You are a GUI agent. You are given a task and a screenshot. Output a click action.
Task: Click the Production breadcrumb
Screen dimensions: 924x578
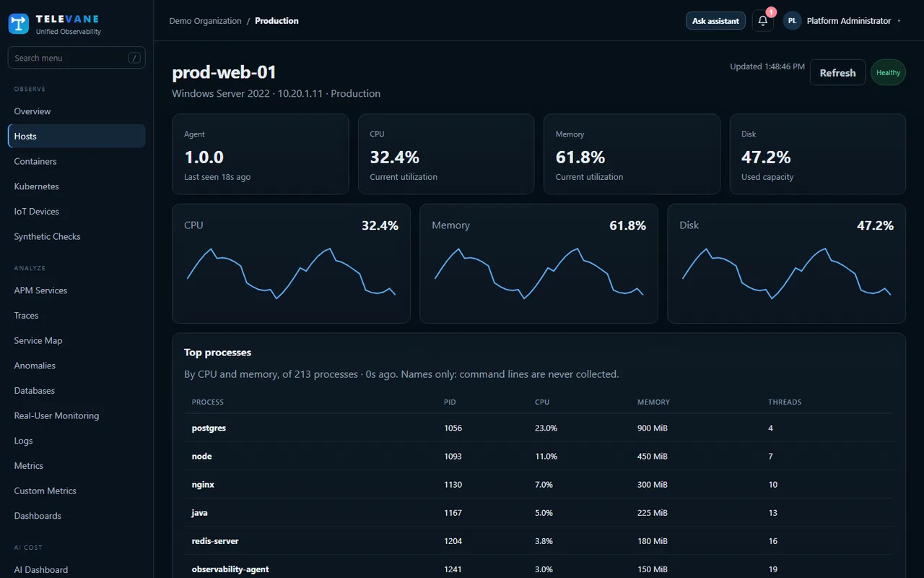(276, 21)
